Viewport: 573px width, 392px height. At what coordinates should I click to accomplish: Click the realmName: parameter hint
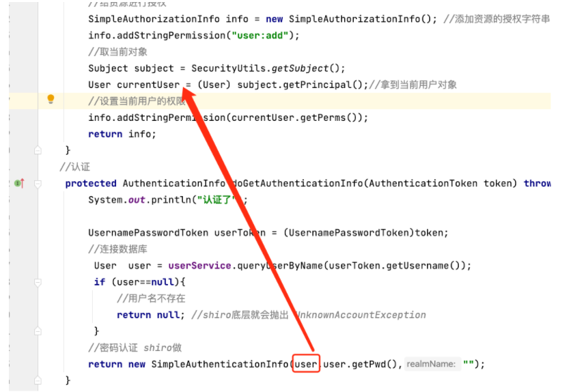[431, 364]
